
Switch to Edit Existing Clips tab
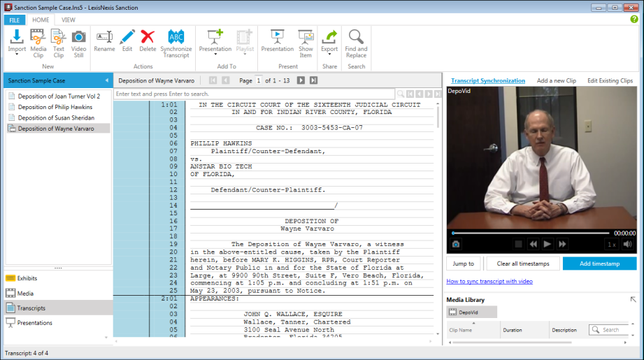point(610,81)
